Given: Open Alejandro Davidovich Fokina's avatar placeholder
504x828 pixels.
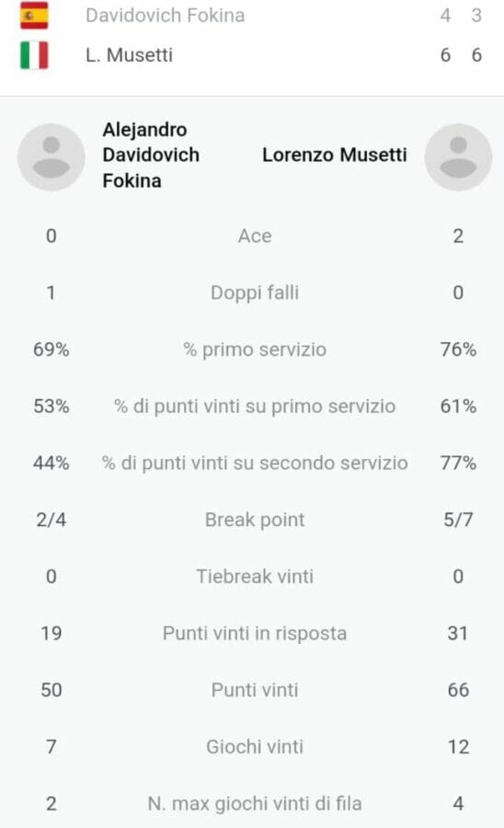Looking at the screenshot, I should [52, 156].
